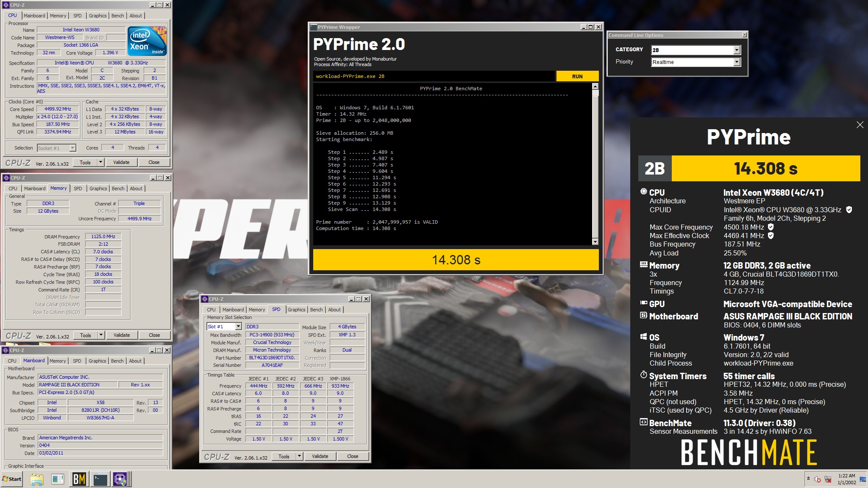Open the Start menu
The height and width of the screenshot is (488, 868).
pyautogui.click(x=12, y=479)
